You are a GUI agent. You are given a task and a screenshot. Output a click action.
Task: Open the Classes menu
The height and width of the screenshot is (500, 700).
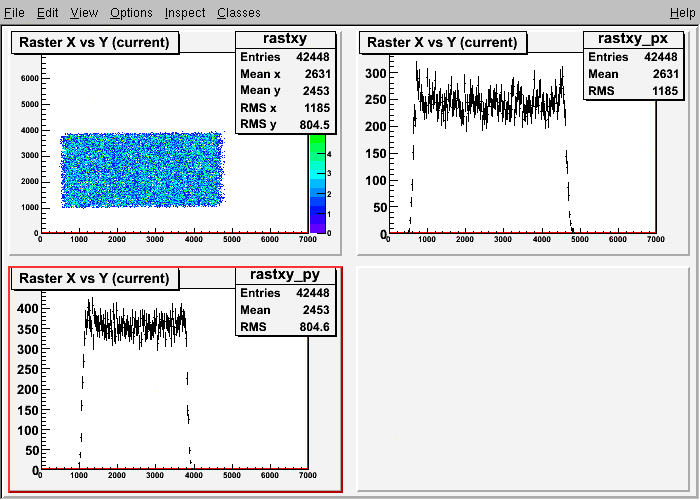pyautogui.click(x=239, y=12)
